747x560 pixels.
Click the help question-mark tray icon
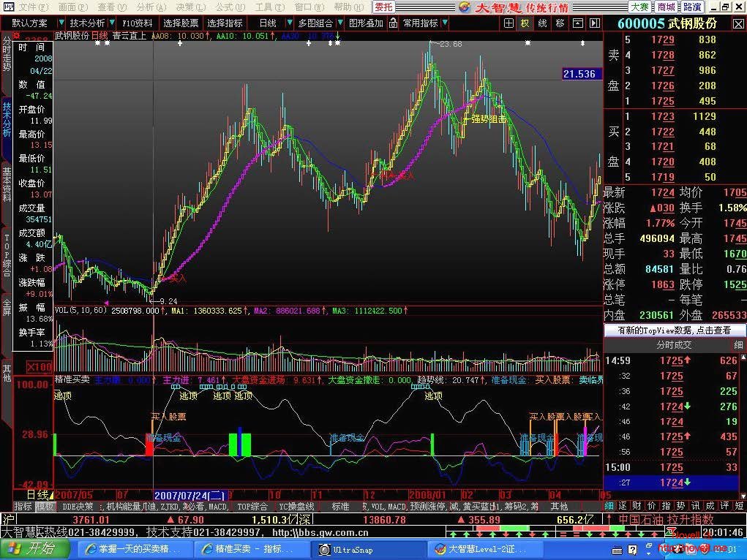pyautogui.click(x=632, y=550)
